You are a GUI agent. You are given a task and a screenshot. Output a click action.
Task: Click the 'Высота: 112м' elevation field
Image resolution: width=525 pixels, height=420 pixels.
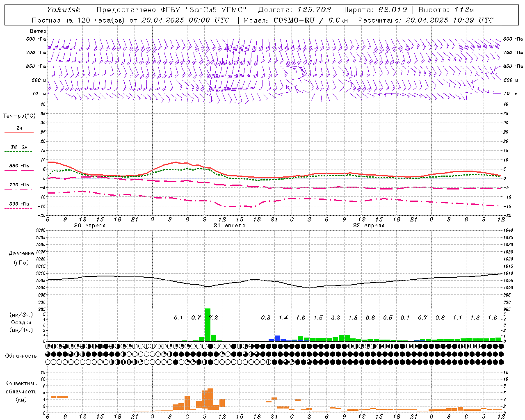[x=446, y=10]
